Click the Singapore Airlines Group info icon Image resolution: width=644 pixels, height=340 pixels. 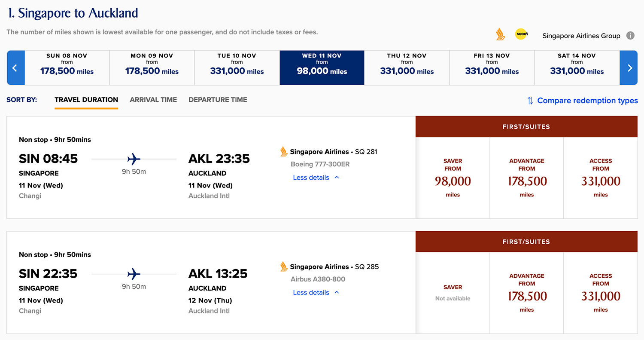point(630,36)
